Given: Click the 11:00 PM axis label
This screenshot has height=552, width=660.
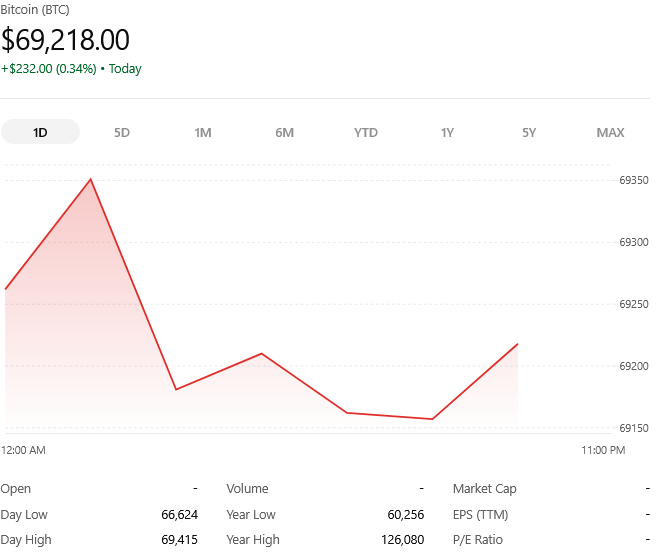Looking at the screenshot, I should 603,450.
